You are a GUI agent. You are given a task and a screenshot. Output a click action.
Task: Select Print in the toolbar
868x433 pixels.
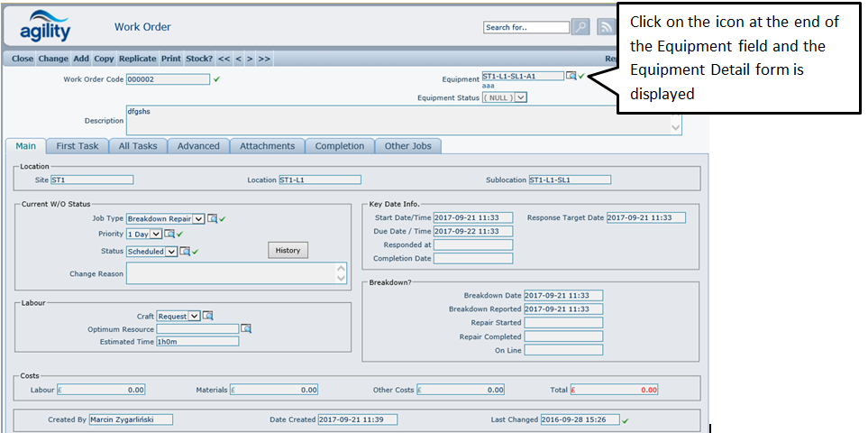tap(170, 59)
